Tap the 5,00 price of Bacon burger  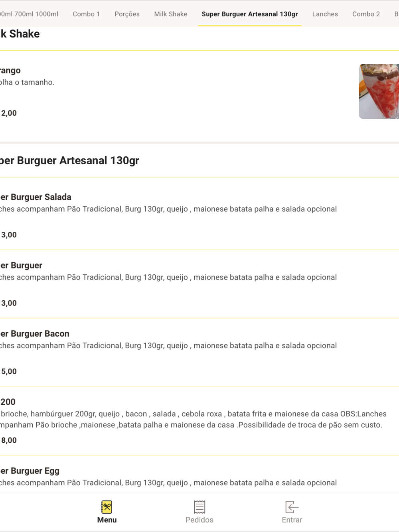(x=9, y=372)
